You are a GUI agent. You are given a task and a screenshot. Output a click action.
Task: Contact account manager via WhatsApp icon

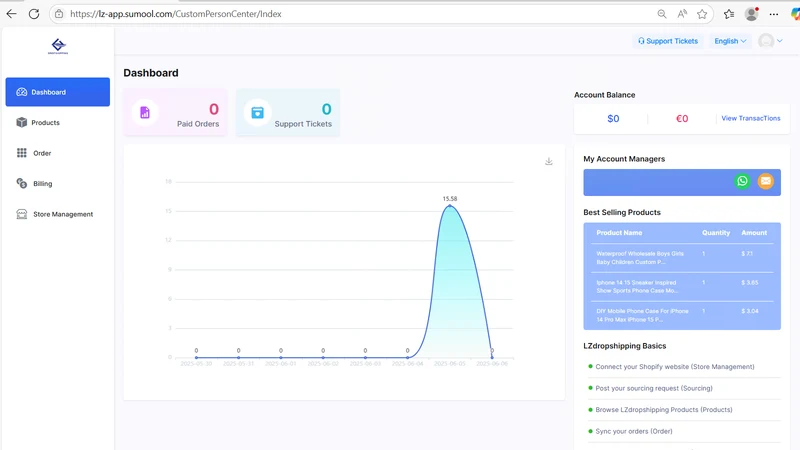coord(742,181)
